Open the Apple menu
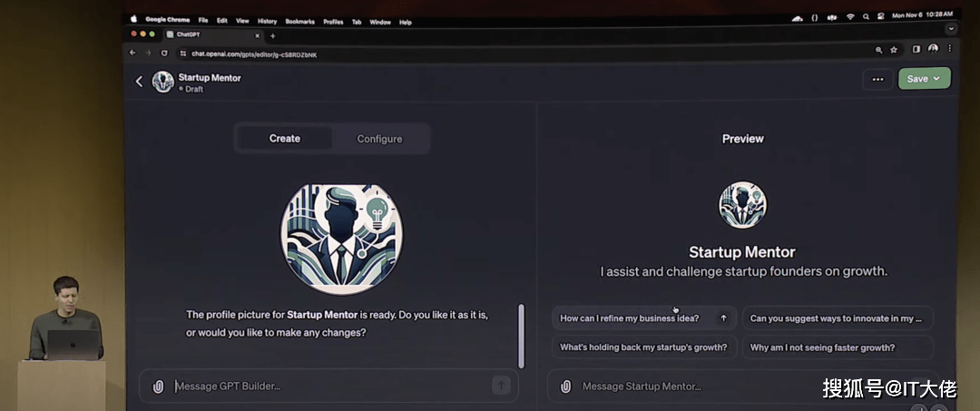This screenshot has width=980, height=411. click(133, 21)
